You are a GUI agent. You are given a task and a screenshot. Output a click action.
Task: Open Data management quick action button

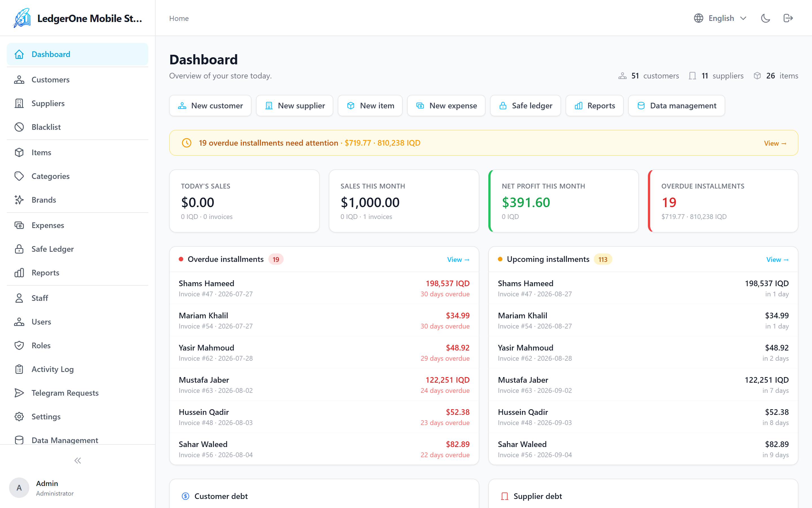[x=677, y=106]
